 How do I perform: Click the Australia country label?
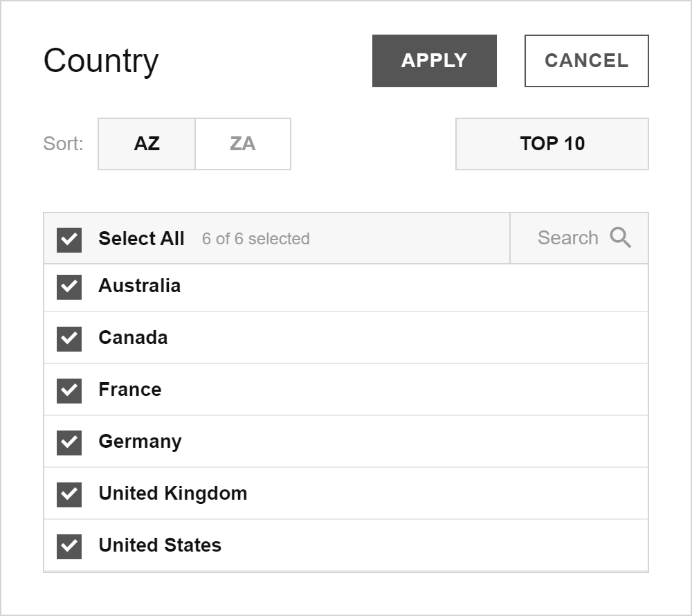click(139, 286)
